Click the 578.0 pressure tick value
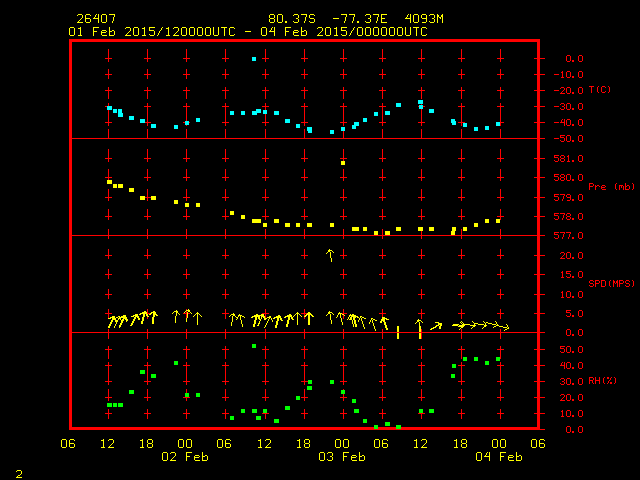The image size is (640, 480). [x=569, y=217]
